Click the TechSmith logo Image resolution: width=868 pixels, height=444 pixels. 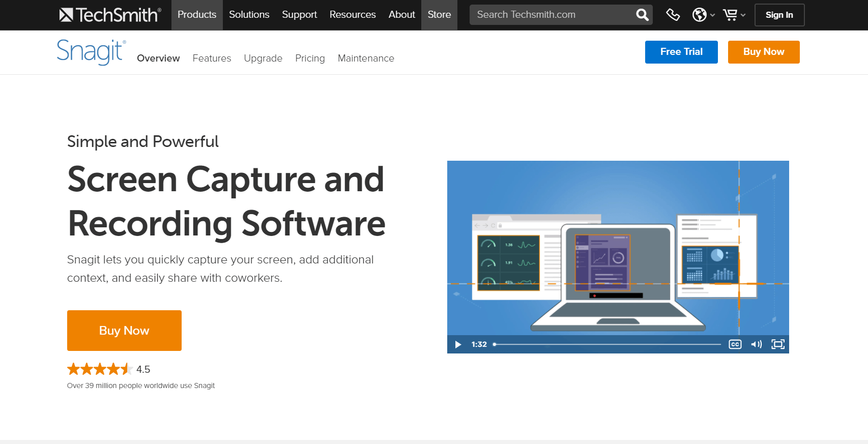coord(110,15)
